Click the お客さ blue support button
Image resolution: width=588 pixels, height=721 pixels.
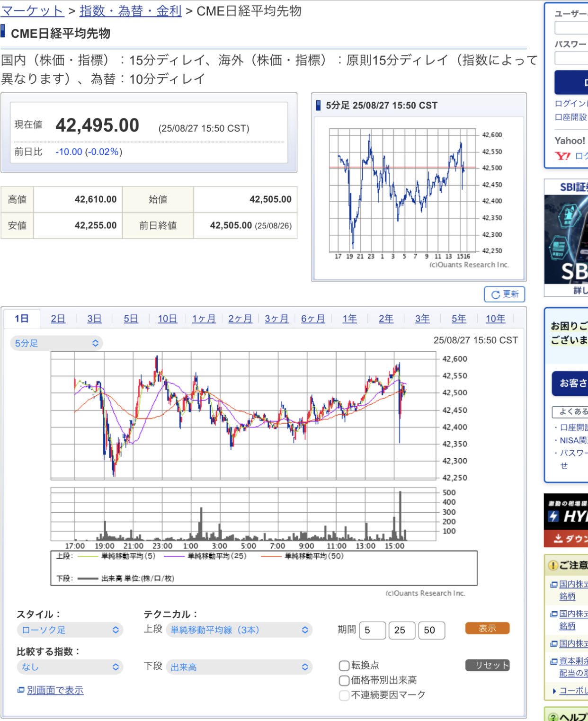pos(570,383)
